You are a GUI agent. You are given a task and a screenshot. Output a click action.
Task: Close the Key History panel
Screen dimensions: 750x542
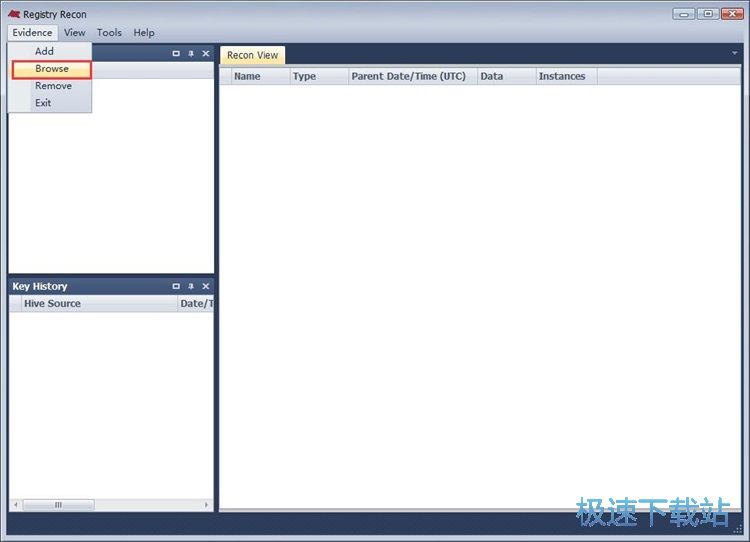pos(206,286)
